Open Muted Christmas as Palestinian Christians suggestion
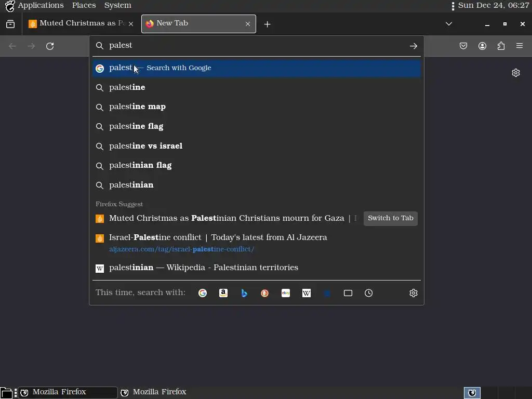The height and width of the screenshot is (399, 532). click(227, 218)
